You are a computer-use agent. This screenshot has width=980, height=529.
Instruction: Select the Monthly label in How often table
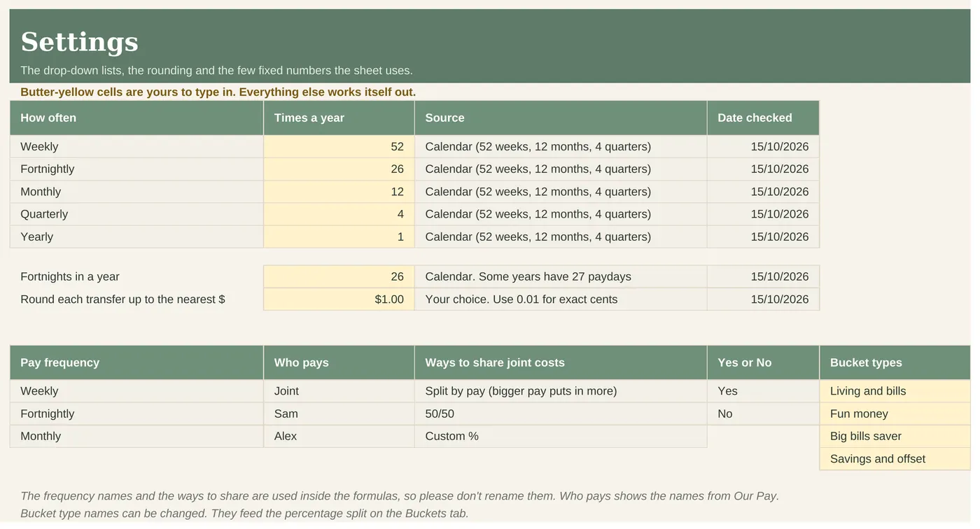point(136,192)
